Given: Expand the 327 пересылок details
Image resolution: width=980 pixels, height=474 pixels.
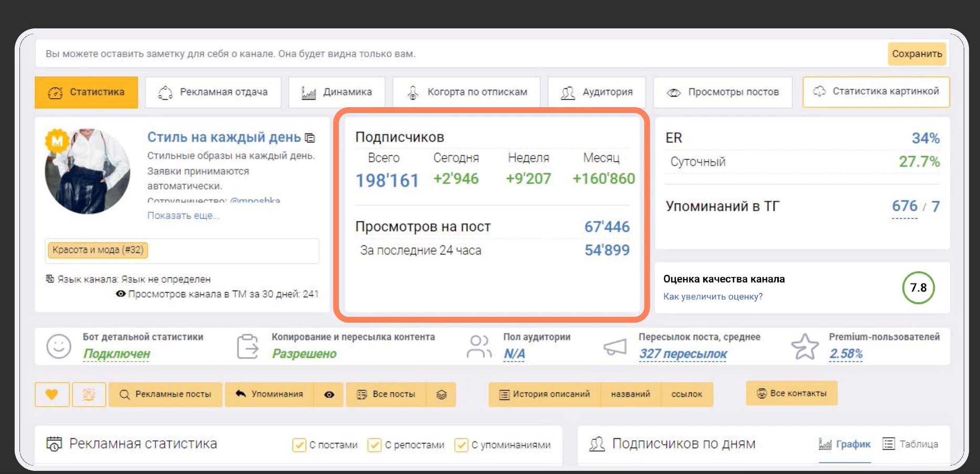Looking at the screenshot, I should click(x=683, y=354).
